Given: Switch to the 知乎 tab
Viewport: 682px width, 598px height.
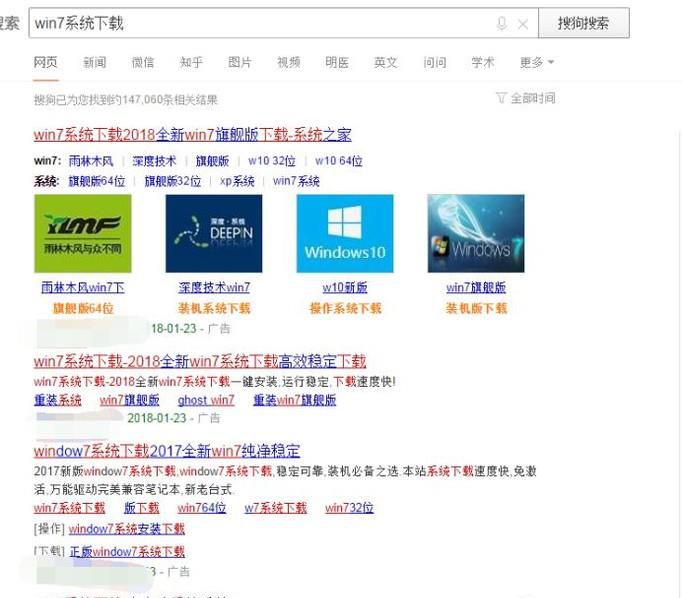Looking at the screenshot, I should (191, 63).
